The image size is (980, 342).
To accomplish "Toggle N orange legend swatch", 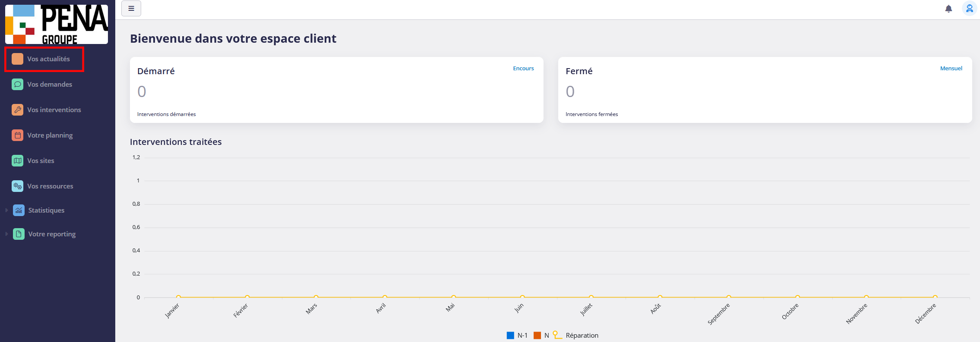I will tap(537, 335).
